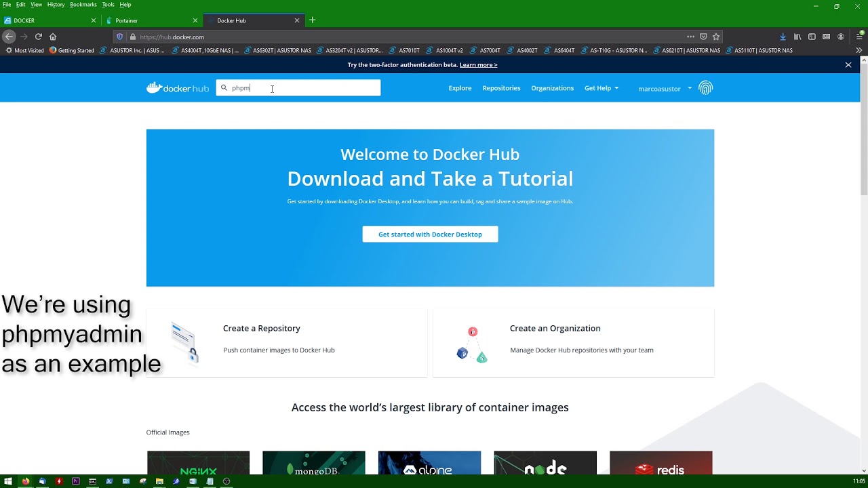Open the AS5110T | ASUSTOR NAS bookmark
This screenshot has width=868, height=488.
(759, 50)
